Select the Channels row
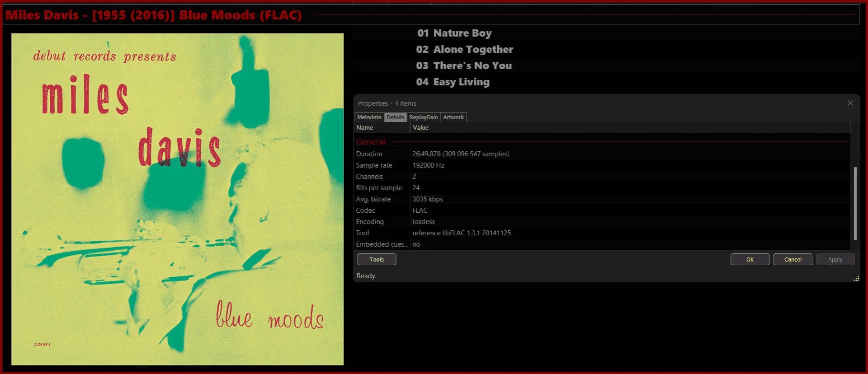Viewport: 868px width, 374px height. [602, 177]
